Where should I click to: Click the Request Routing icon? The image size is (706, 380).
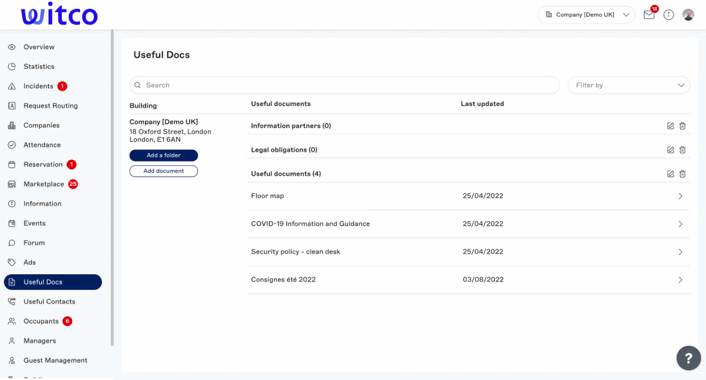pyautogui.click(x=12, y=106)
